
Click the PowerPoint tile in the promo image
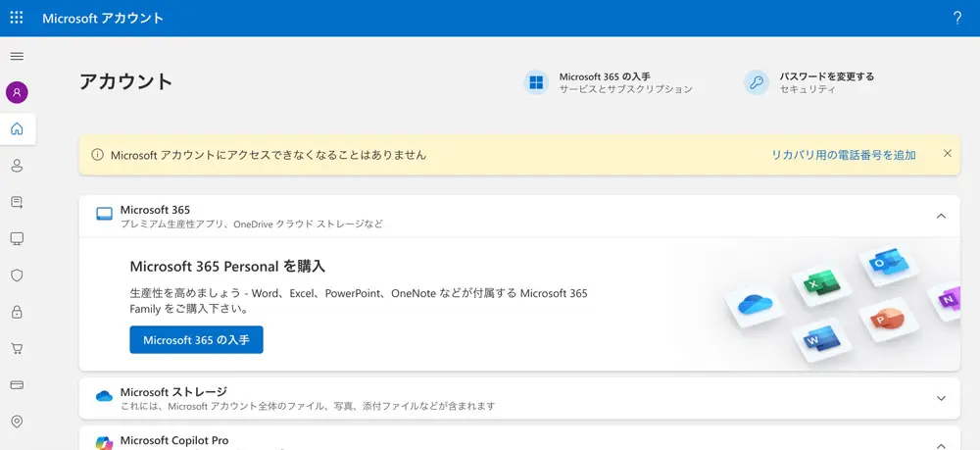click(x=890, y=319)
